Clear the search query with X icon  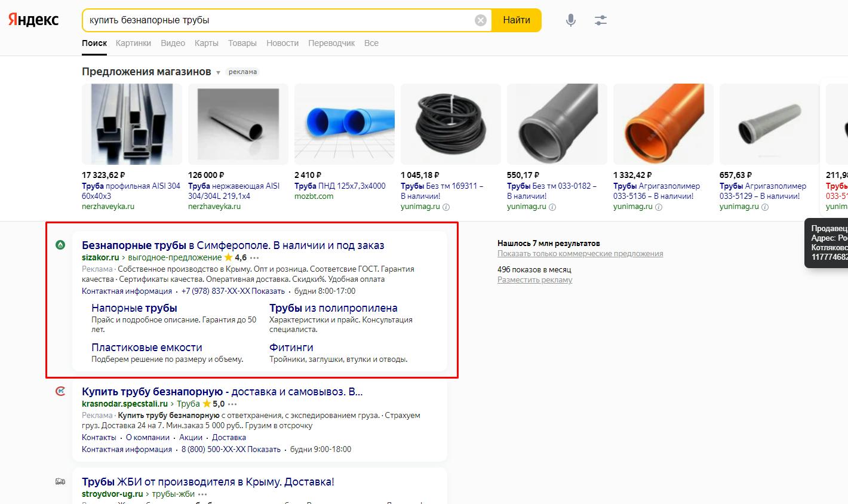(x=481, y=20)
